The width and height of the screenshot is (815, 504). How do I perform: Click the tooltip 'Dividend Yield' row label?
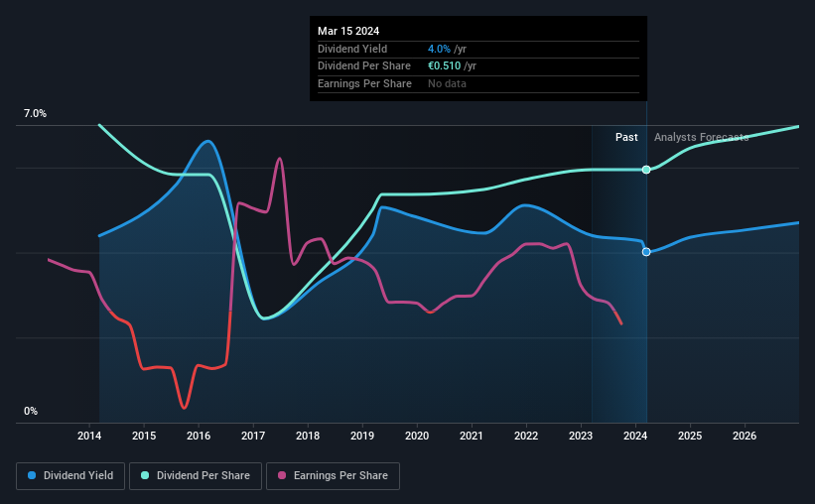tap(352, 49)
